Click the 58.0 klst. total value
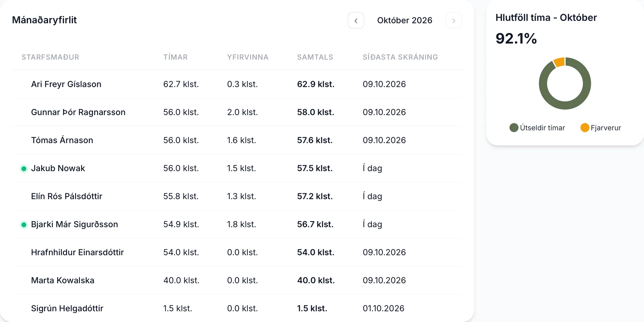644x322 pixels. [315, 112]
